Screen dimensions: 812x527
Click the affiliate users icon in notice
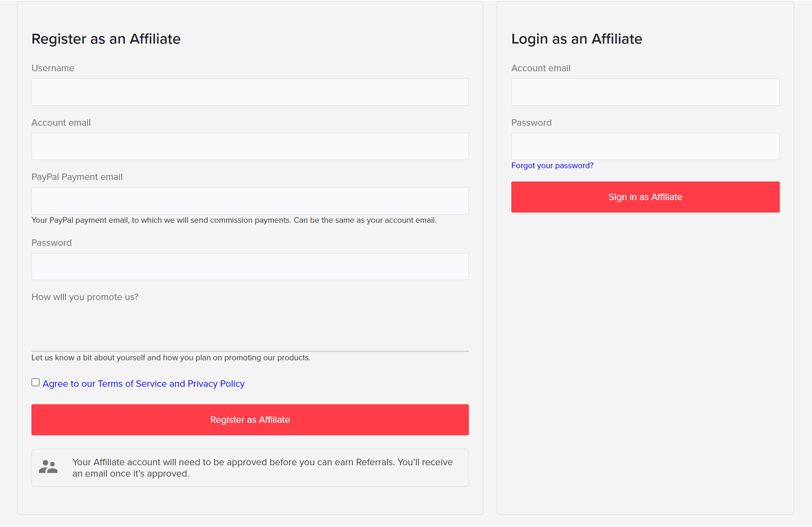click(48, 467)
